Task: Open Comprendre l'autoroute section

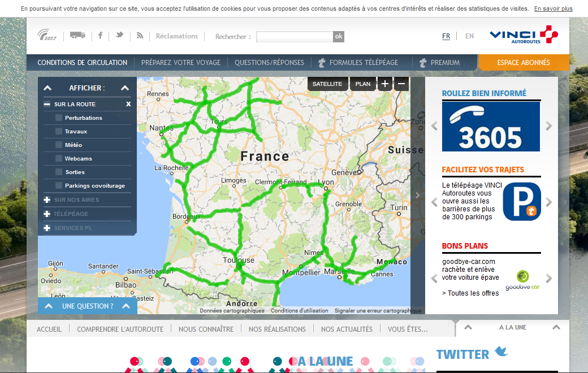Action: [x=120, y=329]
